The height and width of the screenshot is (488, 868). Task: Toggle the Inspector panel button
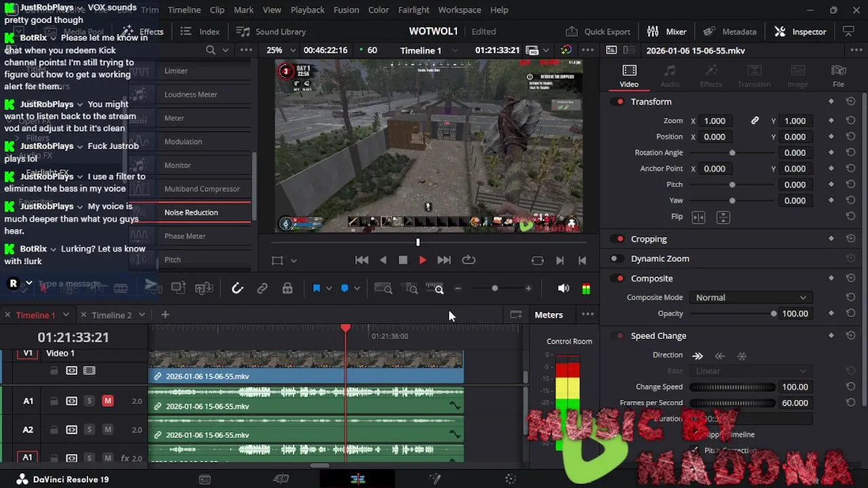click(x=800, y=32)
